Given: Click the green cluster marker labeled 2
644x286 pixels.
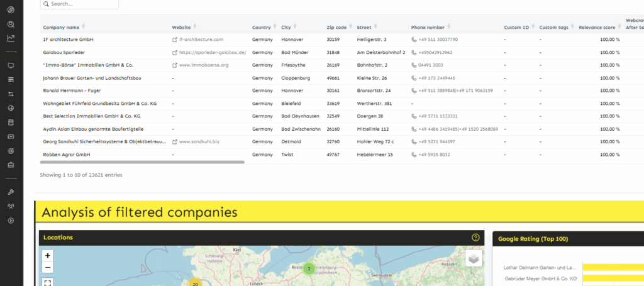Looking at the screenshot, I should 308,268.
